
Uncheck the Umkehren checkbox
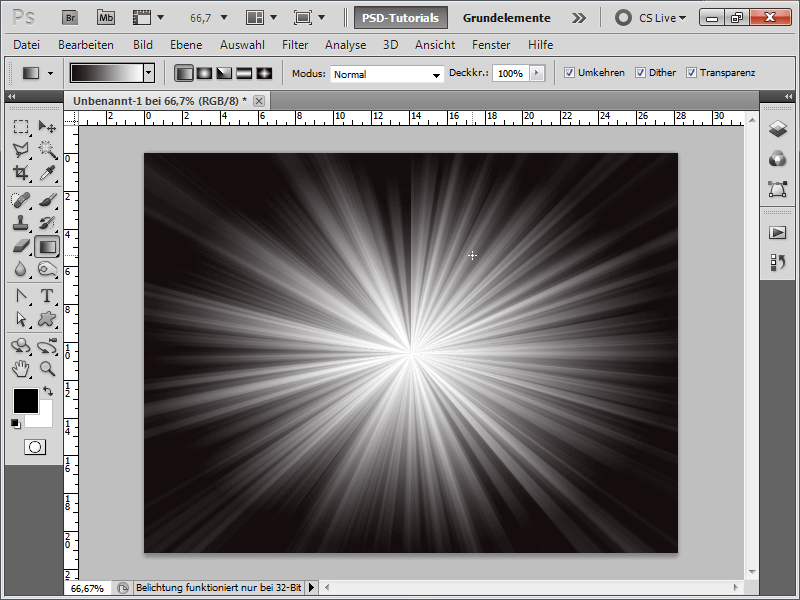(x=569, y=73)
